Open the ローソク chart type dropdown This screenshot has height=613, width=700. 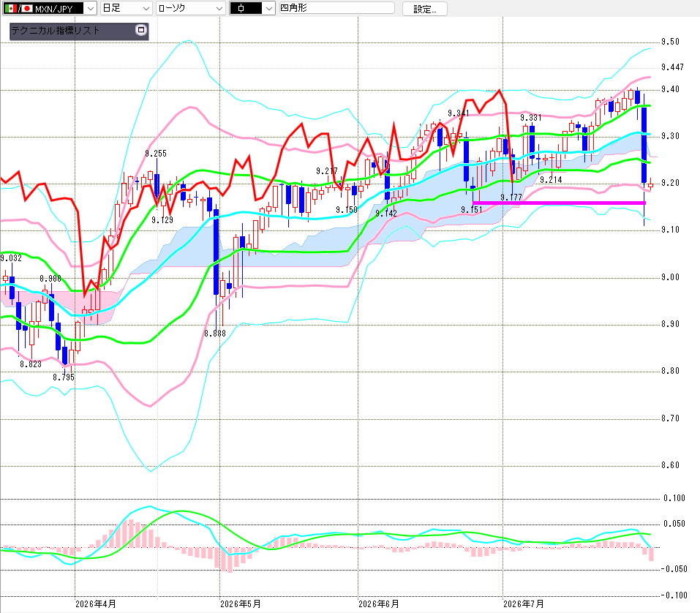tap(190, 9)
